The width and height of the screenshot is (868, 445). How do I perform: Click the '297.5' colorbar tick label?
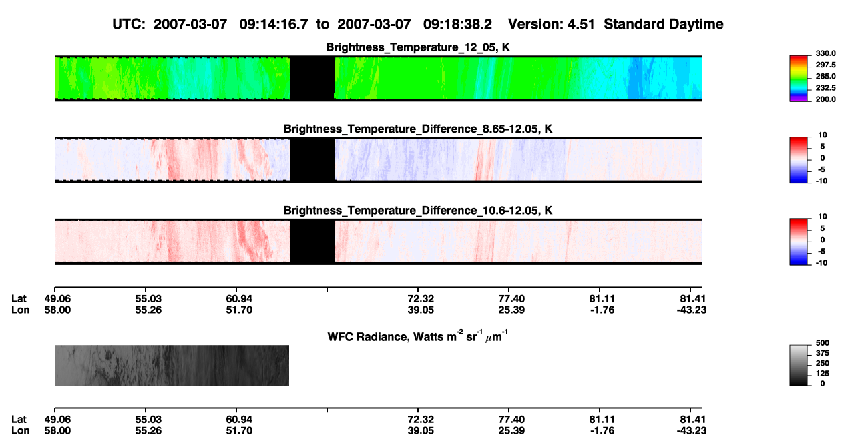pos(827,65)
